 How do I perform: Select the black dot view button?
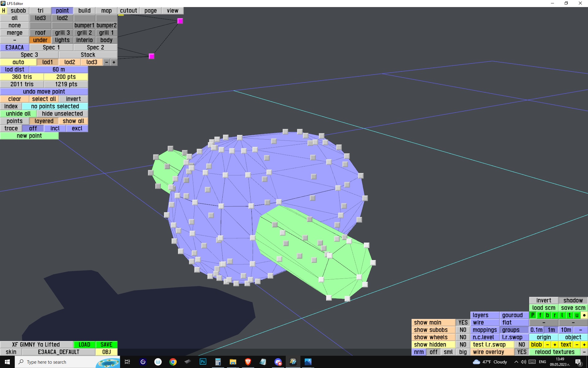click(584, 315)
